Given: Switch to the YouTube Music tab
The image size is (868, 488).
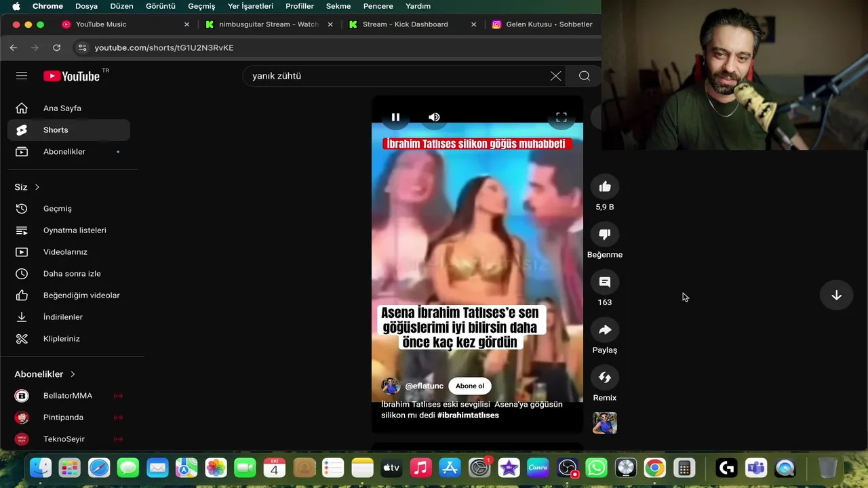Looking at the screenshot, I should [x=125, y=24].
